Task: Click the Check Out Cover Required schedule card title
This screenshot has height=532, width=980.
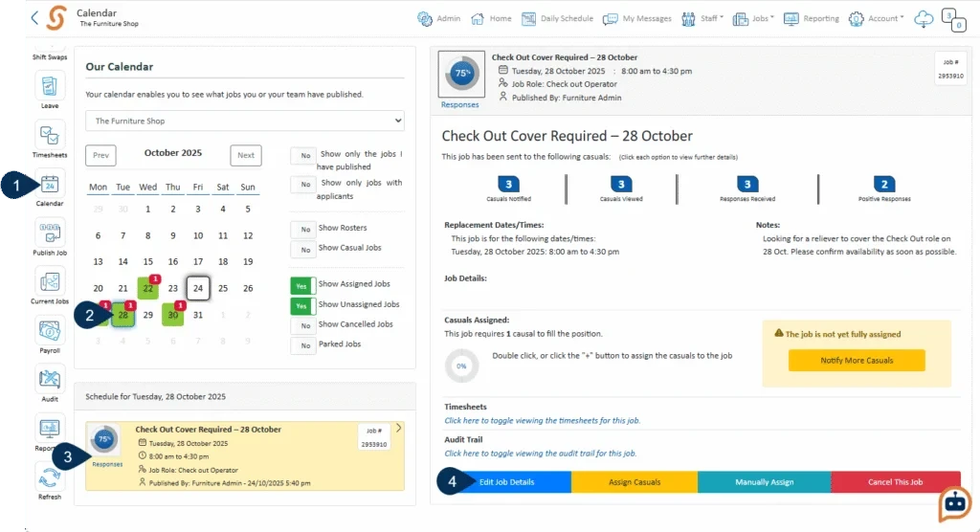Action: (208, 430)
